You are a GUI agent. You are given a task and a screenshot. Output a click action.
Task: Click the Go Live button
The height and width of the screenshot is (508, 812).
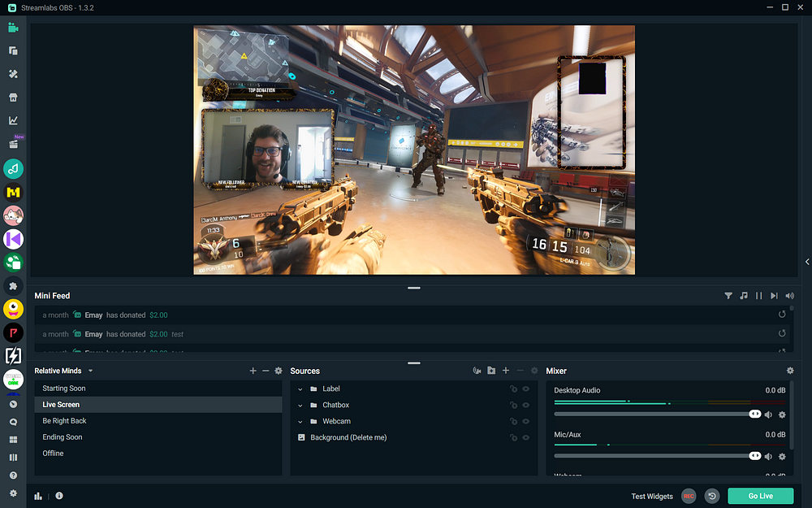[x=760, y=496]
